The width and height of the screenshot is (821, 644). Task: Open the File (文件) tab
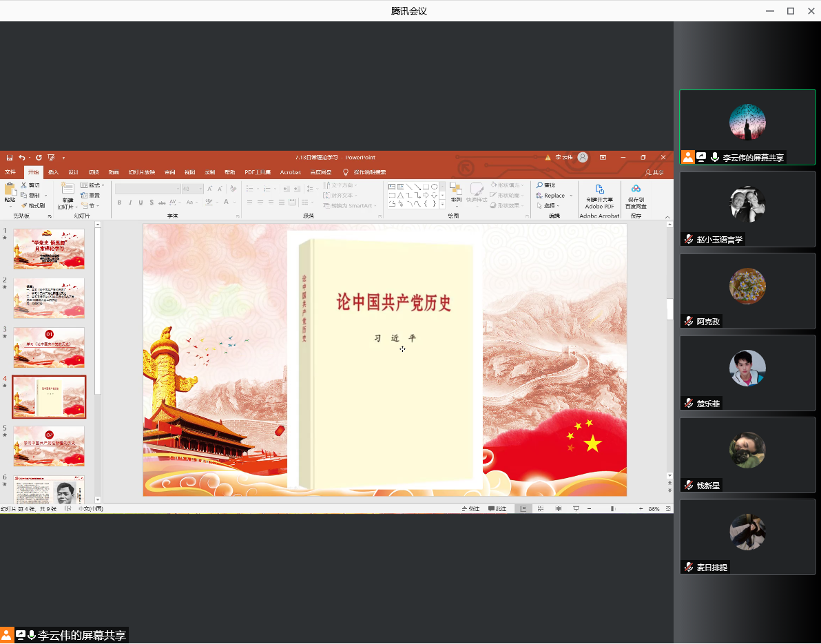pos(10,172)
